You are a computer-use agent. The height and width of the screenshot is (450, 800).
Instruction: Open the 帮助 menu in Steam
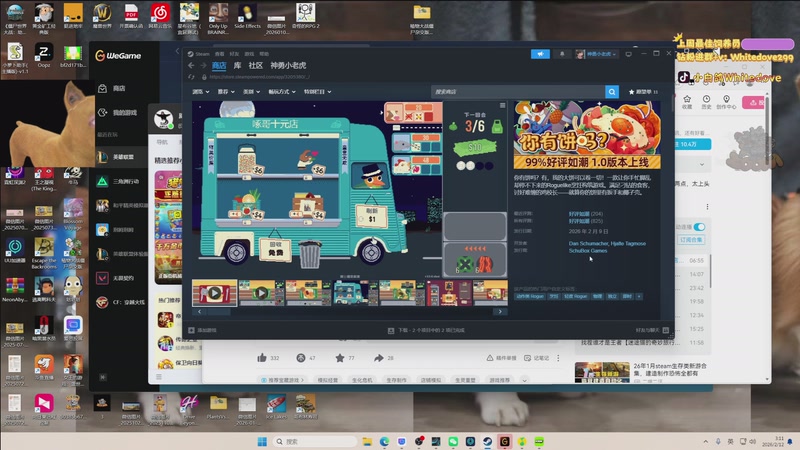tap(264, 54)
